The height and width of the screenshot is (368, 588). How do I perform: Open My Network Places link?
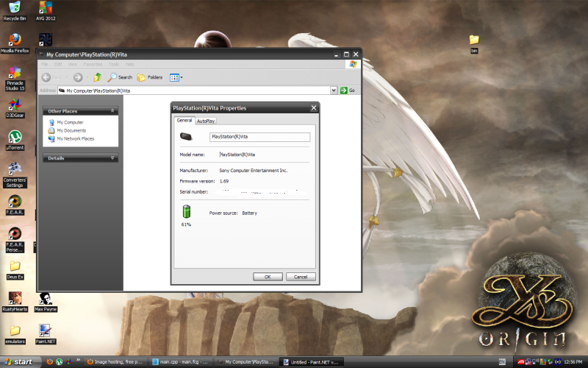pos(76,138)
